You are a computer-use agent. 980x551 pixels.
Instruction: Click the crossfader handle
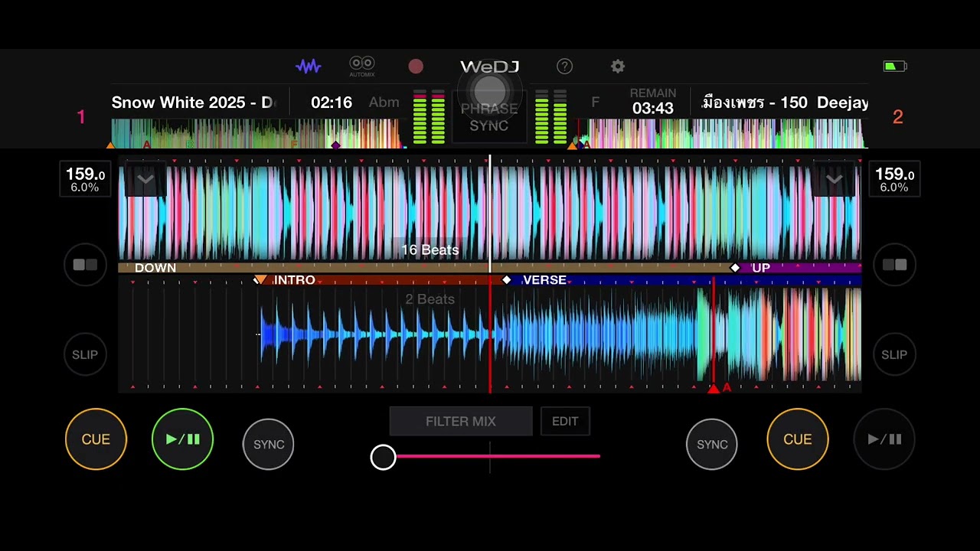[383, 457]
